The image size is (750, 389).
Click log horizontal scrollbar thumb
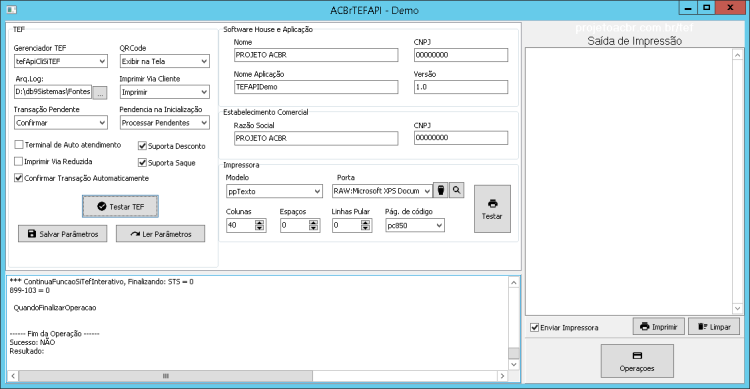click(x=165, y=376)
